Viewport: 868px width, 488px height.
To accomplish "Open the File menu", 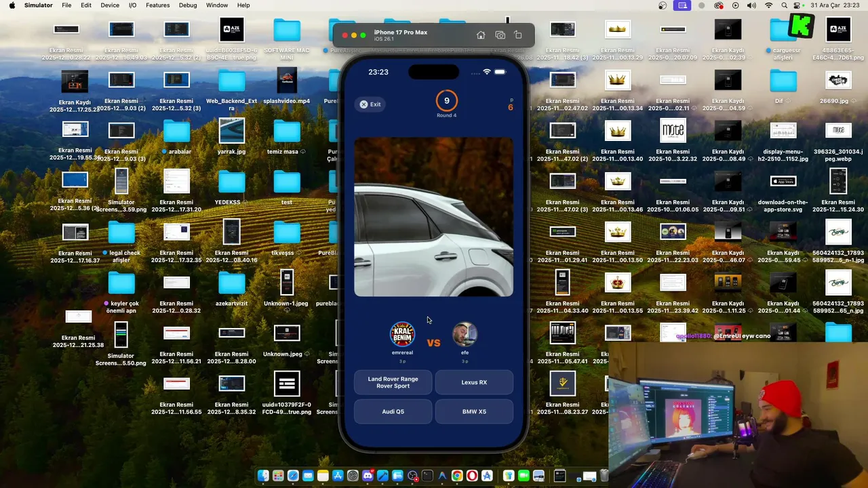I will pyautogui.click(x=66, y=5).
